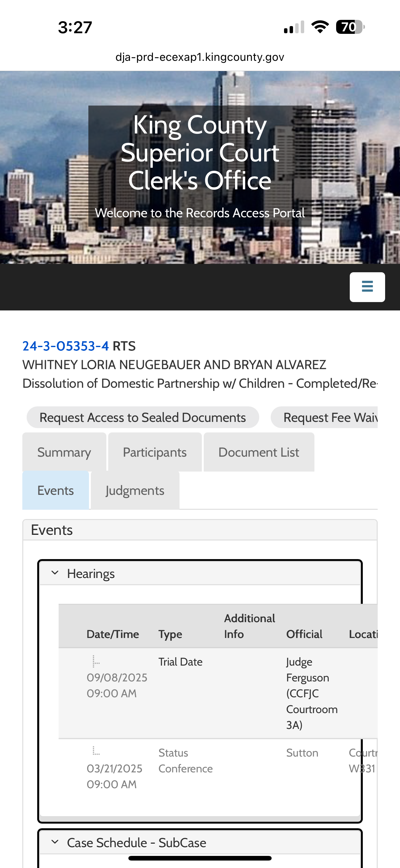Viewport: 400px width, 868px height.
Task: Select the Events tab
Action: tap(56, 490)
